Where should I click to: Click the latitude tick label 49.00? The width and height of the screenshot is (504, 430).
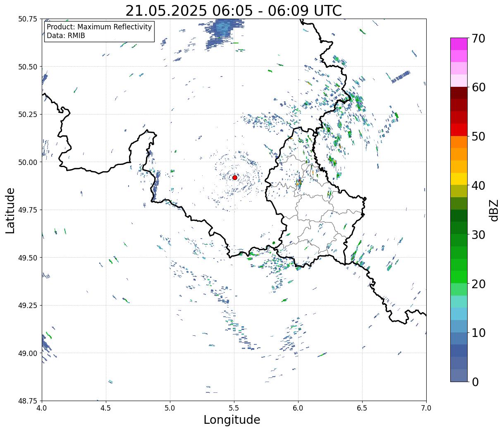(28, 353)
